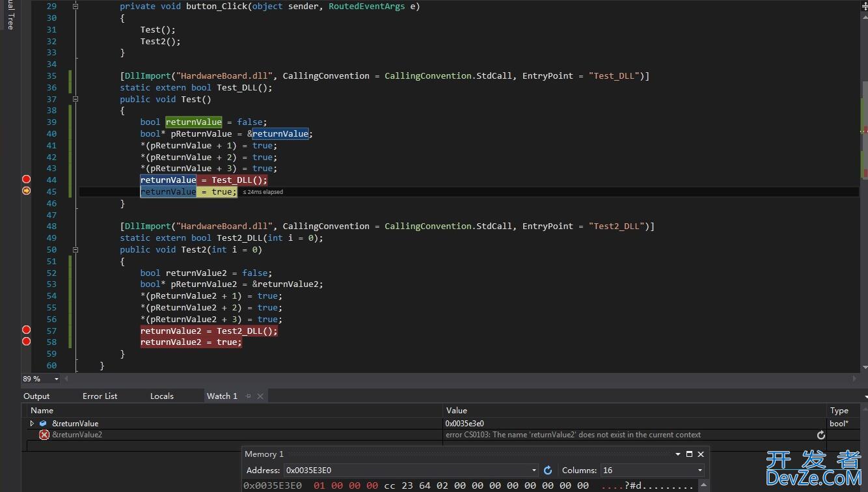Open the Visual Tree side tab
Image resolution: width=868 pixels, height=492 pixels.
pos(10,14)
